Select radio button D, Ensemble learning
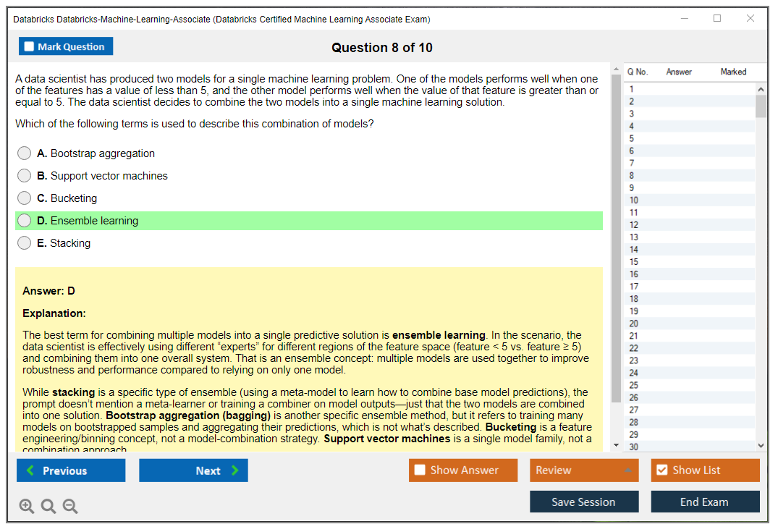The width and height of the screenshot is (778, 532). [24, 220]
